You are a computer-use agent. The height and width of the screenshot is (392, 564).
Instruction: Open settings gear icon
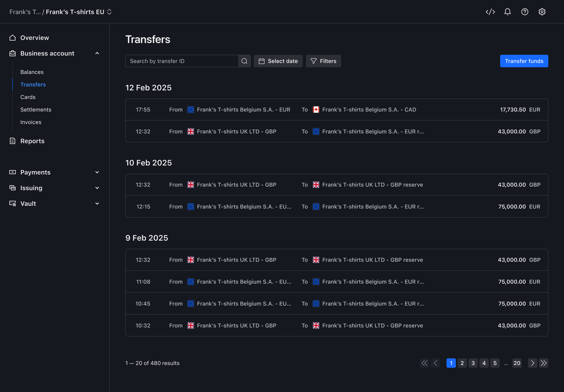tap(542, 12)
